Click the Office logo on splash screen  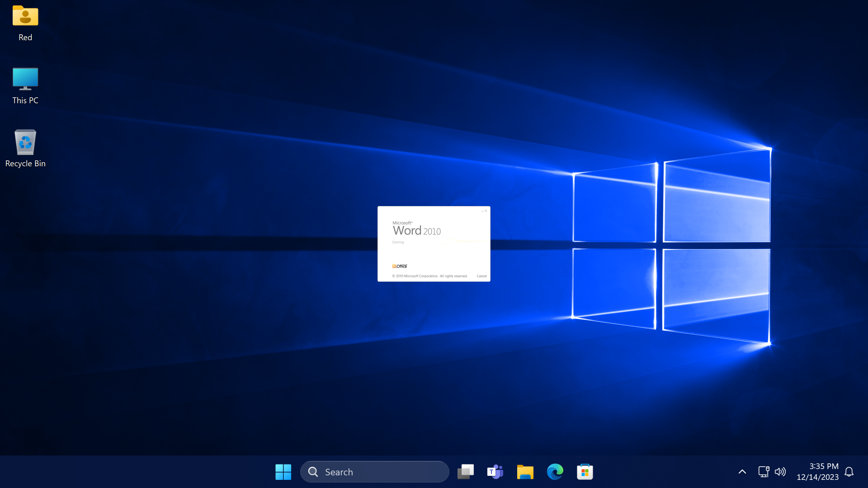[x=400, y=266]
